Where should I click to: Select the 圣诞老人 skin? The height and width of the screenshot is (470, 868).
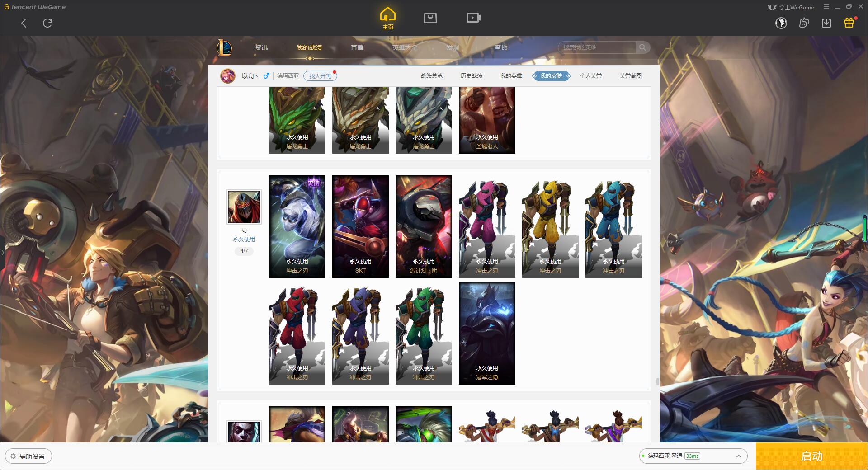coord(487,120)
